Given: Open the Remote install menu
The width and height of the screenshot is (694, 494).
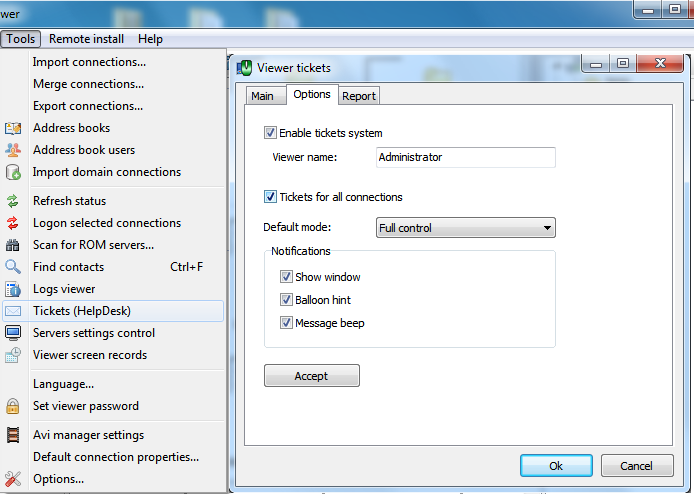Looking at the screenshot, I should pos(86,39).
